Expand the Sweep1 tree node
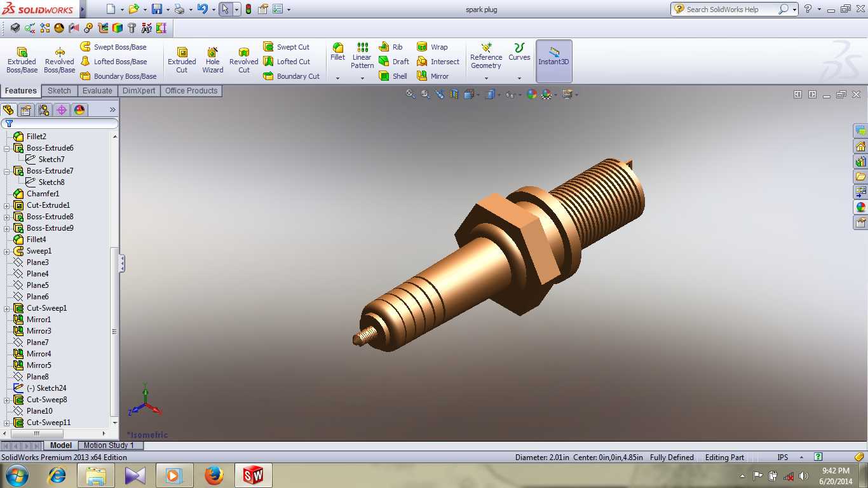The height and width of the screenshot is (488, 868). (7, 251)
